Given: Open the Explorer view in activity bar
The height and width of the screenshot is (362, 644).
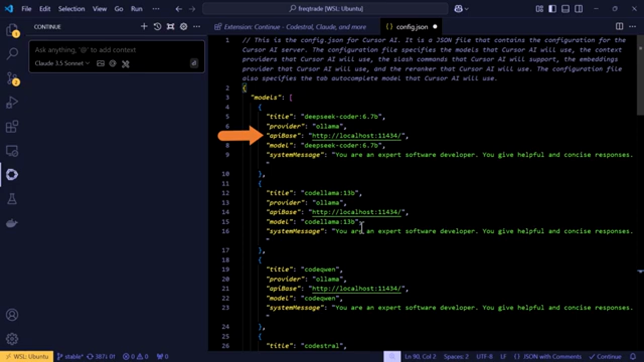Looking at the screenshot, I should point(12,31).
